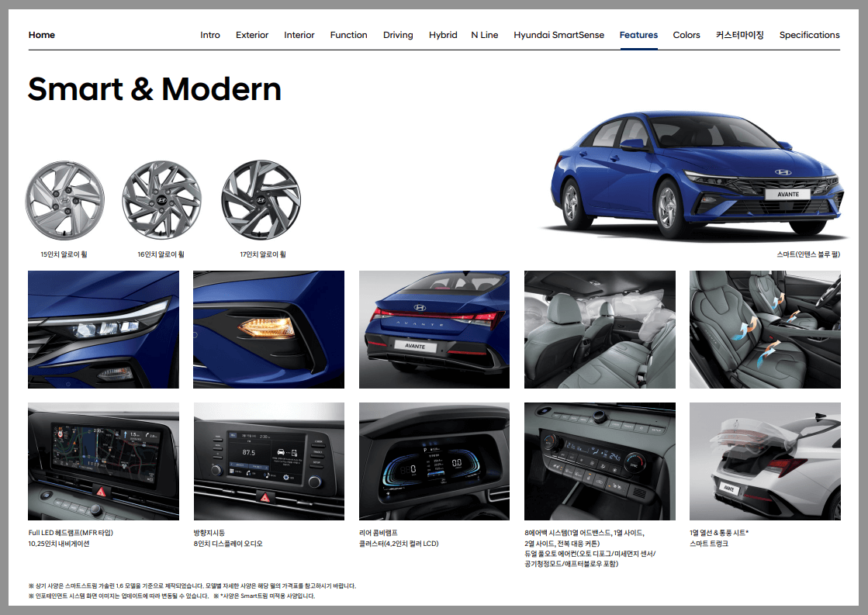This screenshot has height=615, width=868.
Task: Select the active Features tab
Action: (638, 35)
